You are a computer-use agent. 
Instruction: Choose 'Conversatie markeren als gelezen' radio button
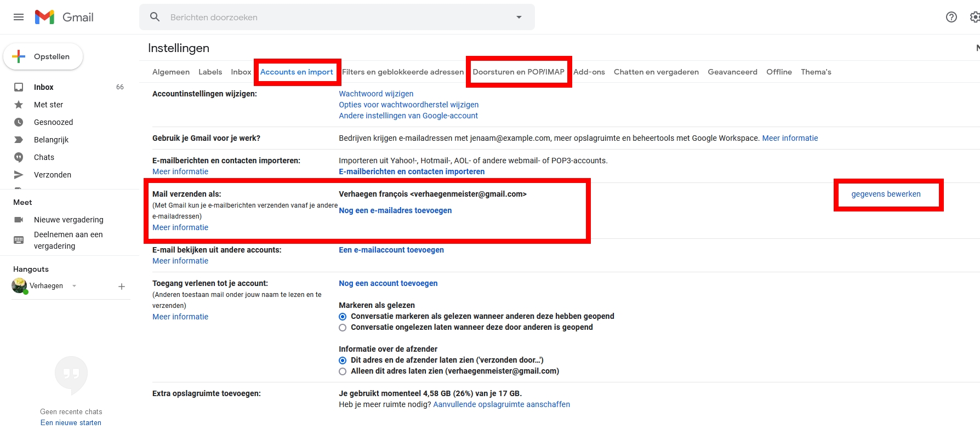(x=343, y=317)
